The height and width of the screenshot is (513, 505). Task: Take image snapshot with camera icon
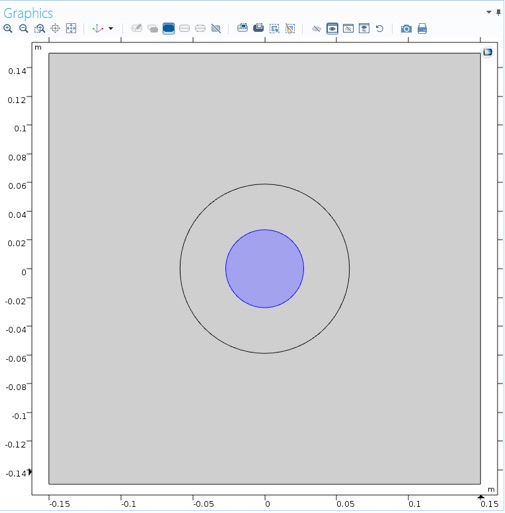[x=406, y=29]
